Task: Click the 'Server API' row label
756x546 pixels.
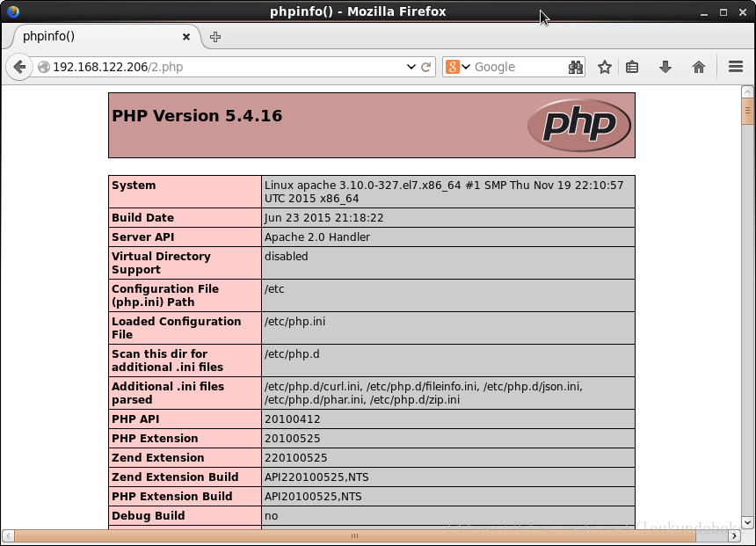Action: click(x=142, y=237)
